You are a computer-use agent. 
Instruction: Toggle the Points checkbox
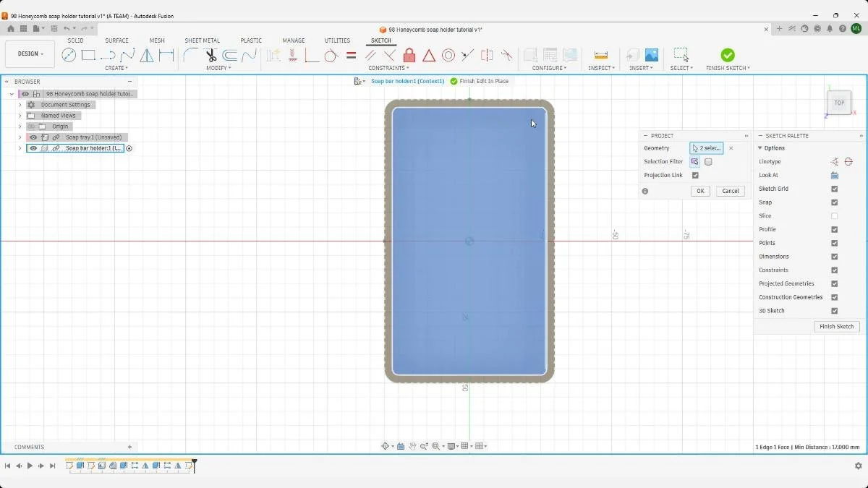click(834, 243)
